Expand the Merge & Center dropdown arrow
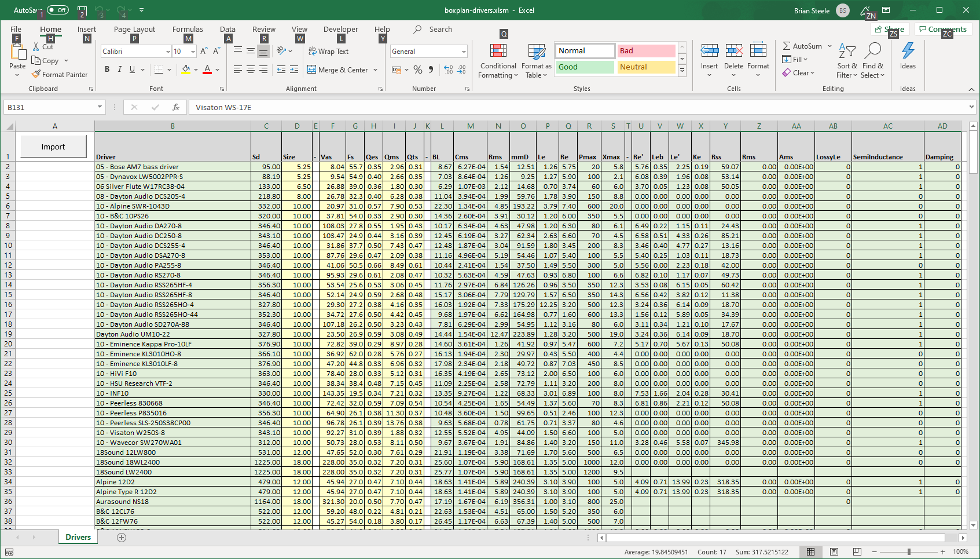Viewport: 980px width, 559px height. coord(376,70)
